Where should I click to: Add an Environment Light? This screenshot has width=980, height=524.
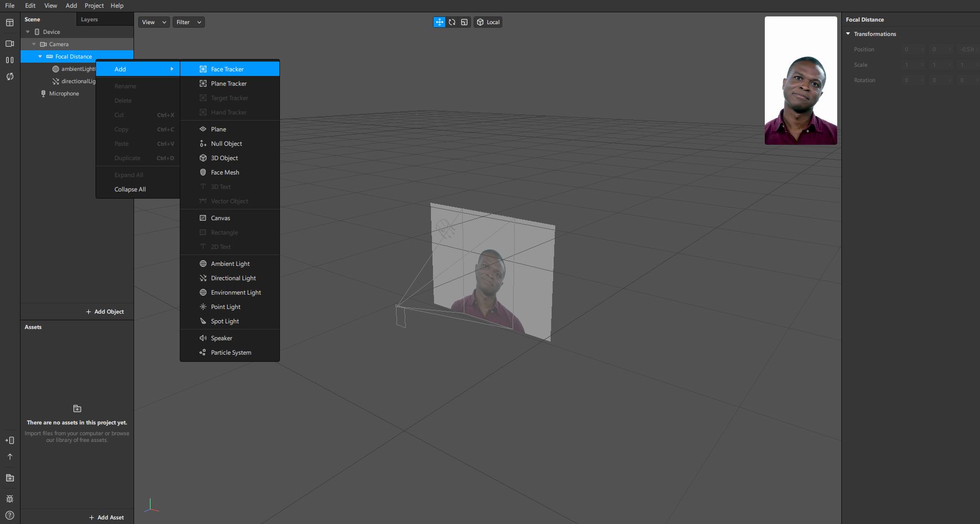tap(230, 293)
